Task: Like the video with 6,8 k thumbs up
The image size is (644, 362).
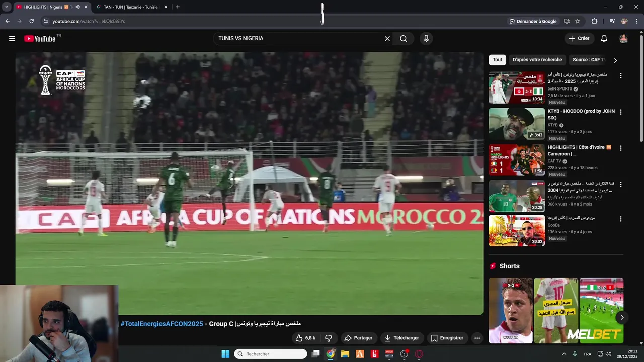Action: [306, 338]
